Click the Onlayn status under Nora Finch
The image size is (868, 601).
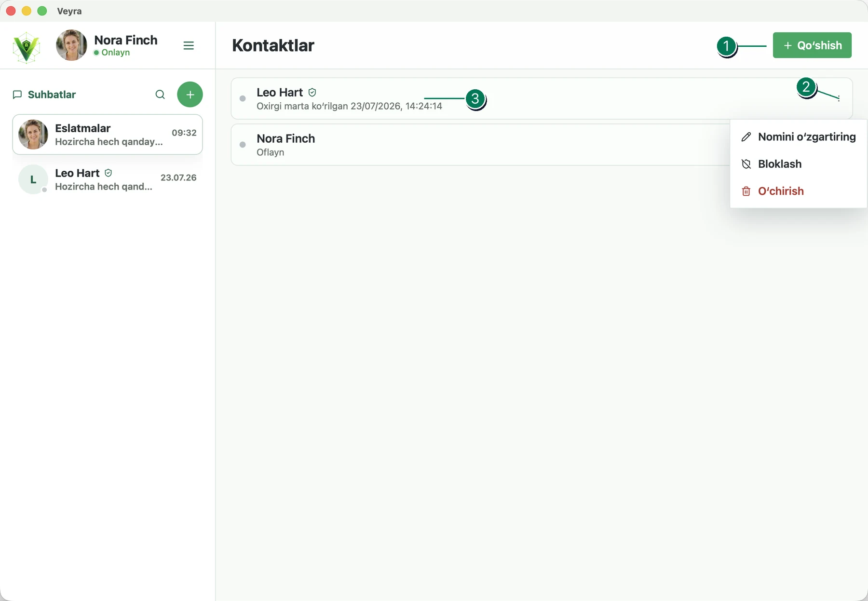click(x=112, y=53)
